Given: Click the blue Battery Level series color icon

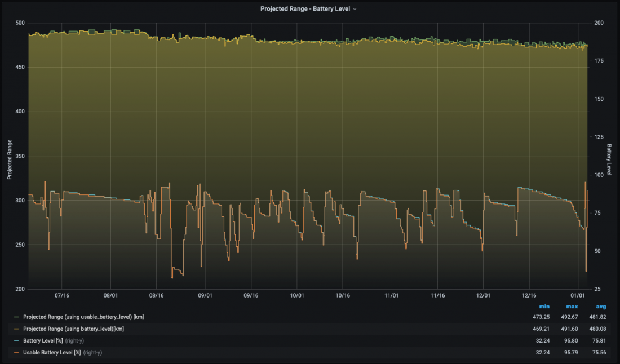Looking at the screenshot, I should point(16,340).
